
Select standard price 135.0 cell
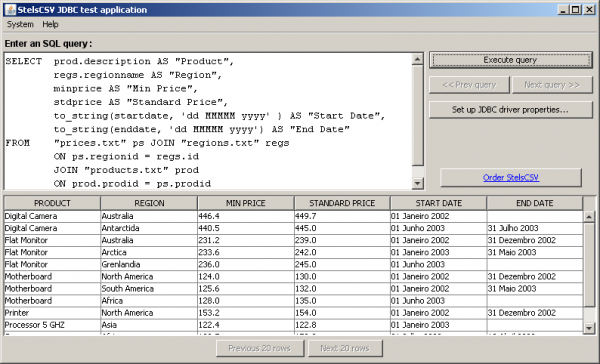pos(342,301)
